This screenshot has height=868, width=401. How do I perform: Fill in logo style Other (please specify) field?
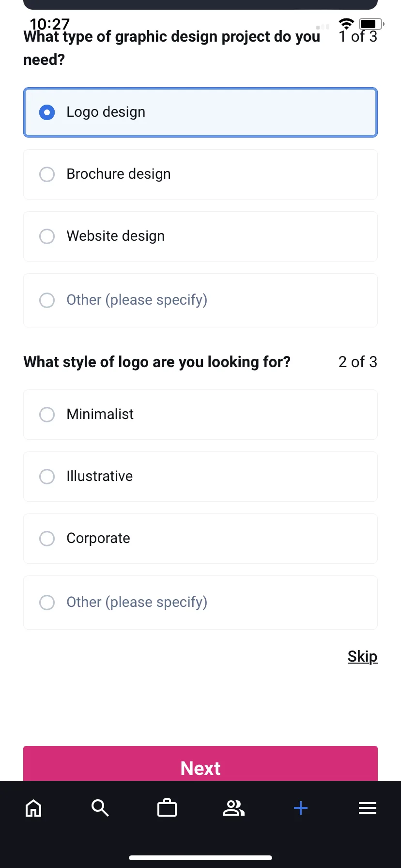click(x=200, y=603)
